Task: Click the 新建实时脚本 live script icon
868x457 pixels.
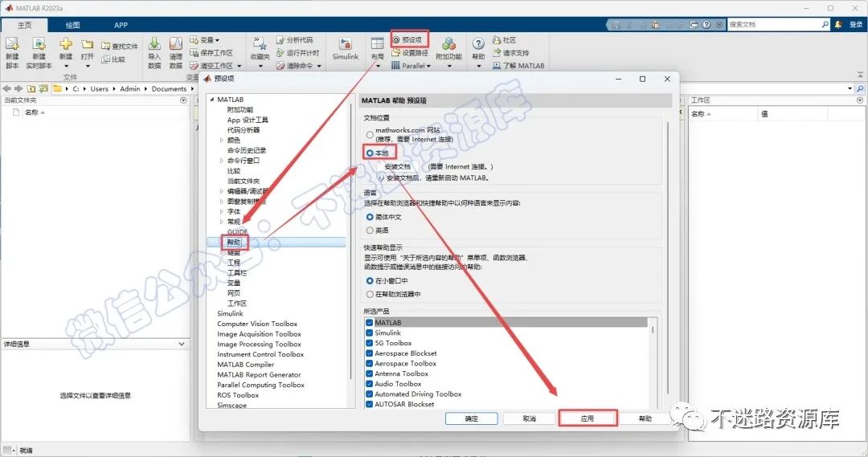Action: coord(39,43)
